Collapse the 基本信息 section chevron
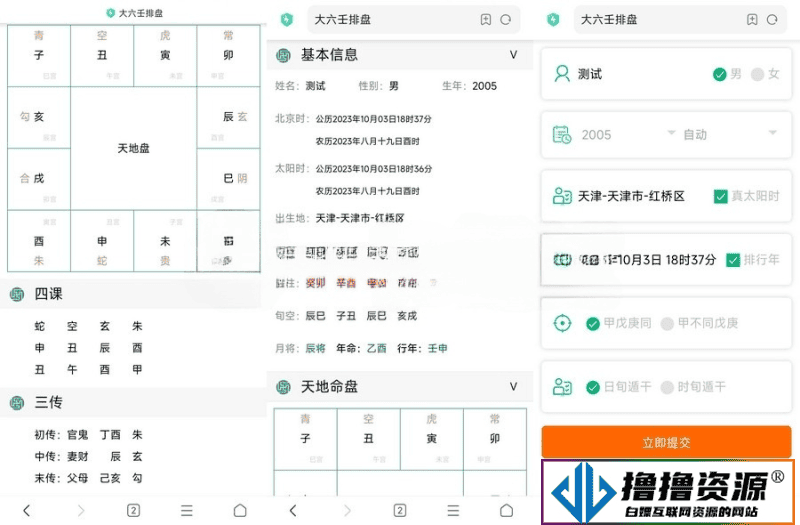 pos(513,55)
